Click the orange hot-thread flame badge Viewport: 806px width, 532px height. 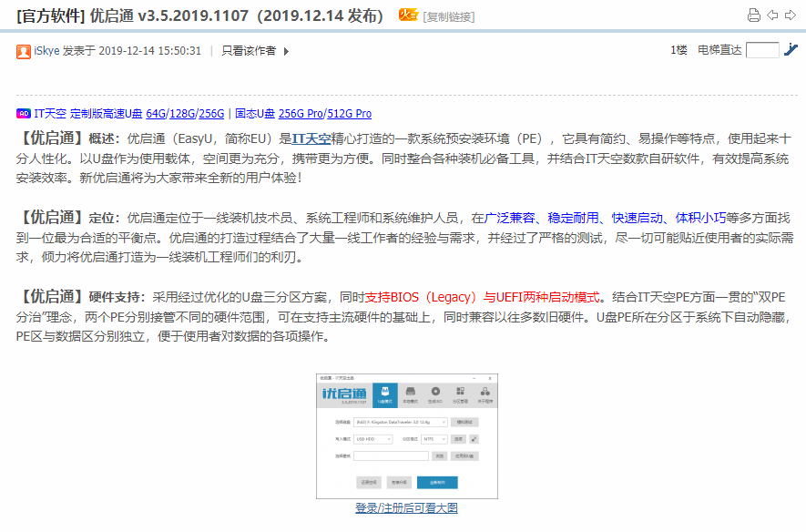[x=408, y=15]
